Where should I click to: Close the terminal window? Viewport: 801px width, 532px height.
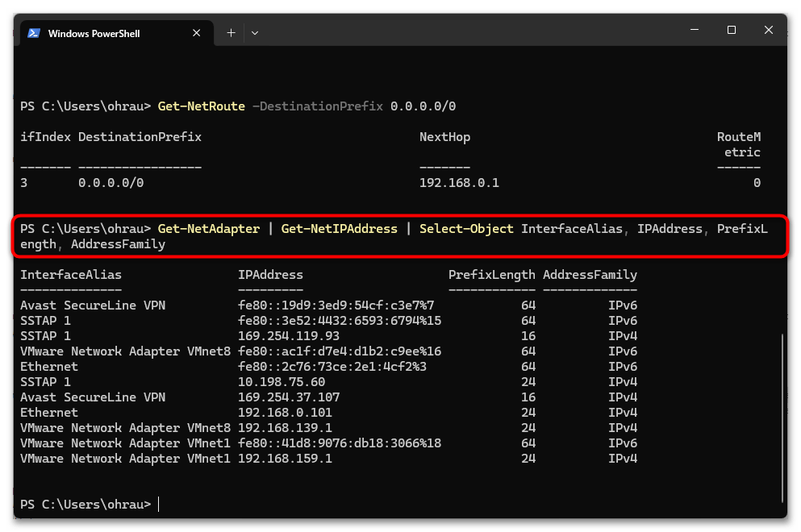click(768, 30)
